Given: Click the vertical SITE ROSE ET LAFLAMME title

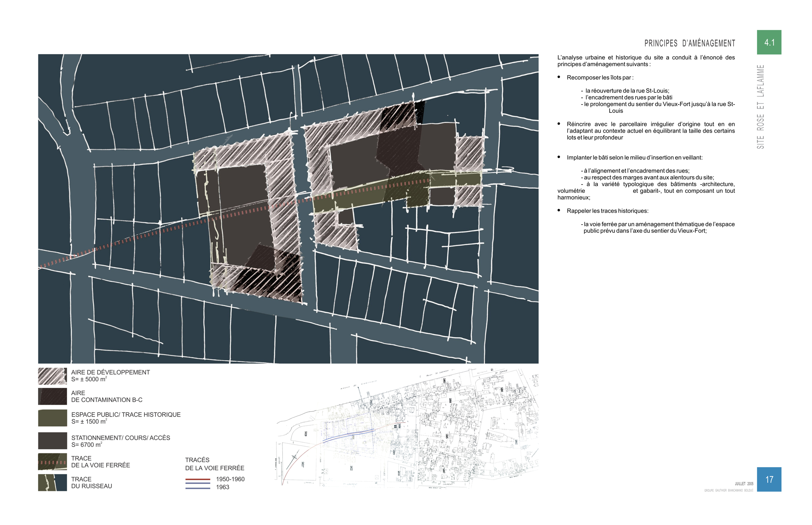Looking at the screenshot, I should point(761,107).
